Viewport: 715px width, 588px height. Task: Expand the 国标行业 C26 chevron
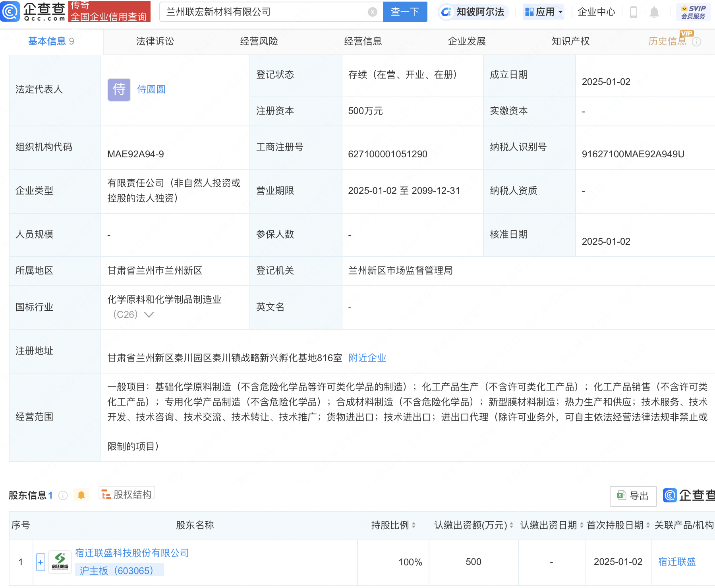click(x=149, y=315)
